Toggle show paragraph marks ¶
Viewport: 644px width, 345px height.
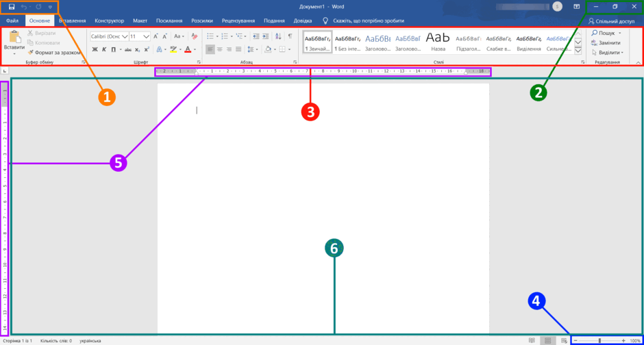point(290,36)
